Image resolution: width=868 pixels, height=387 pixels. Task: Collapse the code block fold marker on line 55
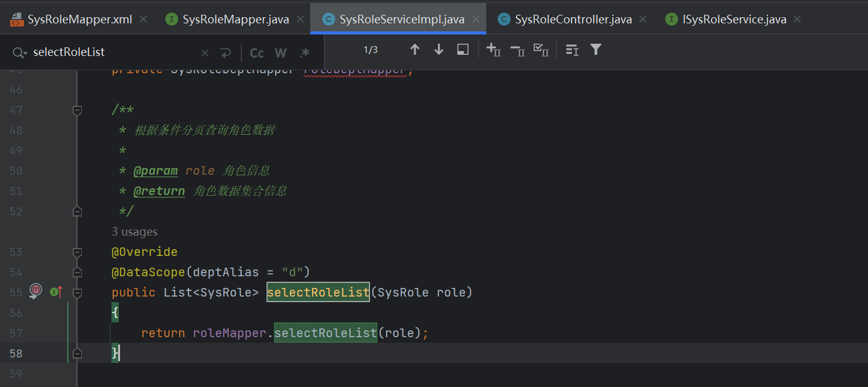[77, 292]
